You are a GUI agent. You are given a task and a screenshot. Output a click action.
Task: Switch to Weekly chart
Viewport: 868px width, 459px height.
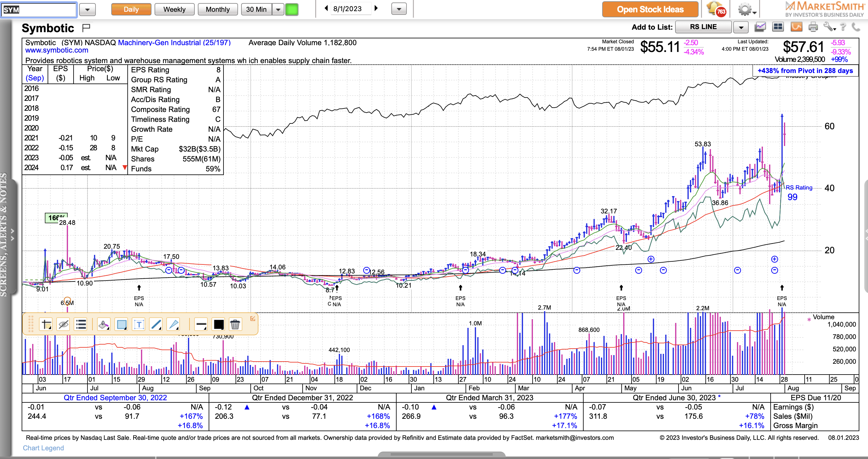(x=174, y=10)
